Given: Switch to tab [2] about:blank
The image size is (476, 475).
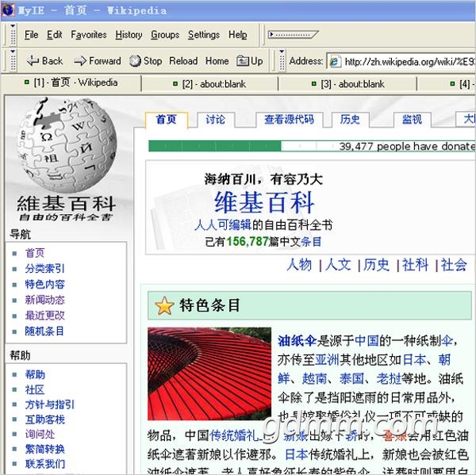Looking at the screenshot, I should point(210,84).
